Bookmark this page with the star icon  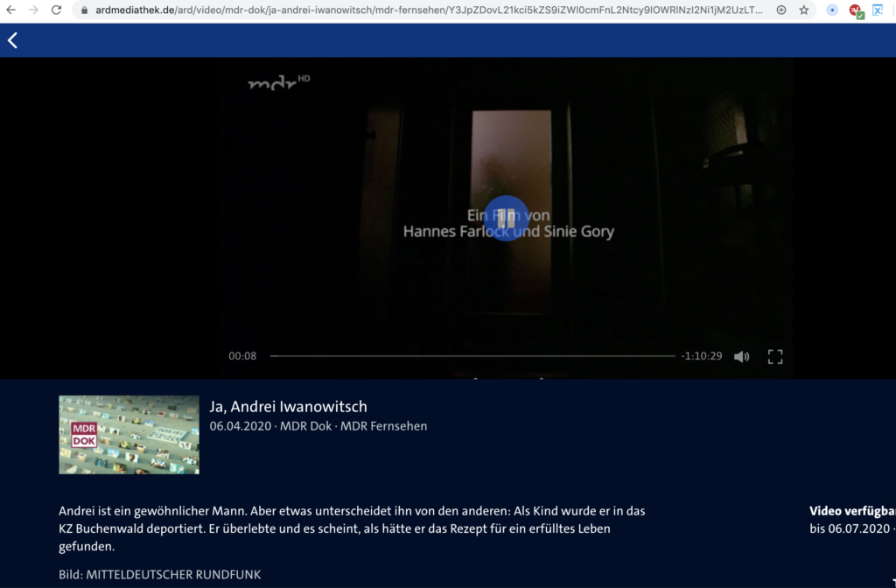(x=804, y=10)
